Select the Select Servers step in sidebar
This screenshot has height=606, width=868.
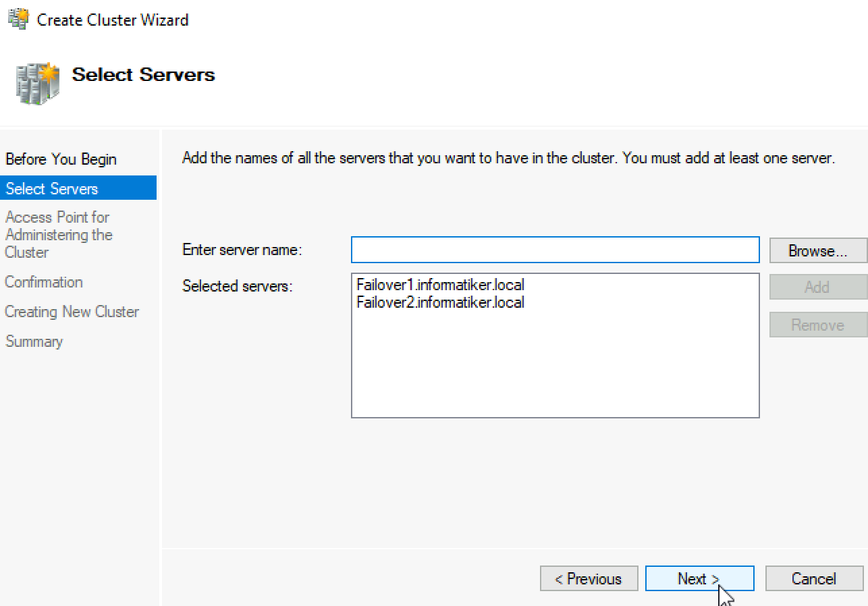(78, 188)
